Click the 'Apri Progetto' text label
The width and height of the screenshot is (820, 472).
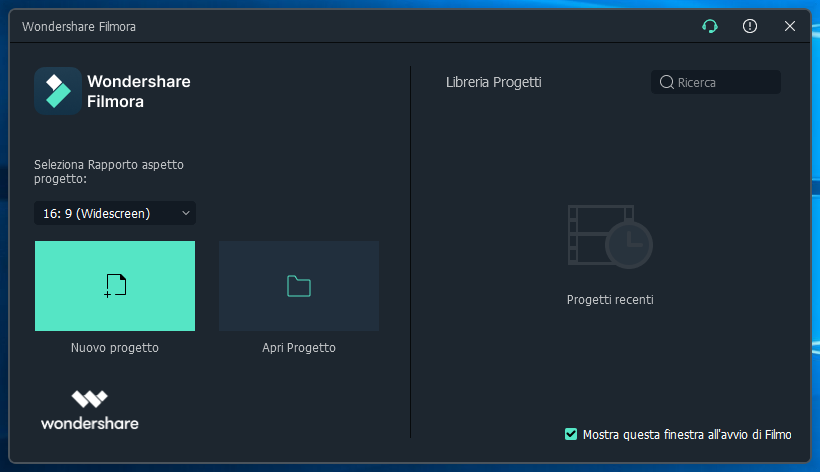pos(299,348)
